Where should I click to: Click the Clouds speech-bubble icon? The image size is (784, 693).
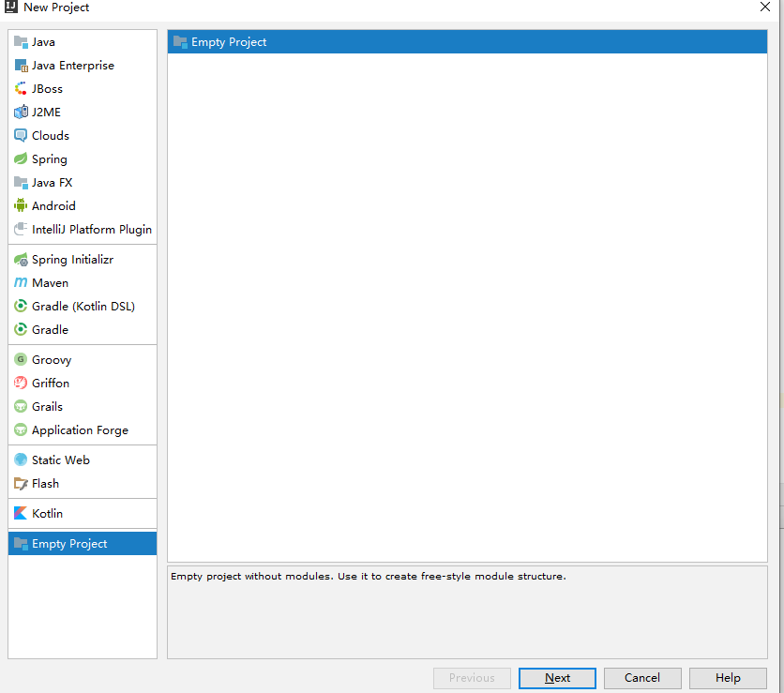21,135
